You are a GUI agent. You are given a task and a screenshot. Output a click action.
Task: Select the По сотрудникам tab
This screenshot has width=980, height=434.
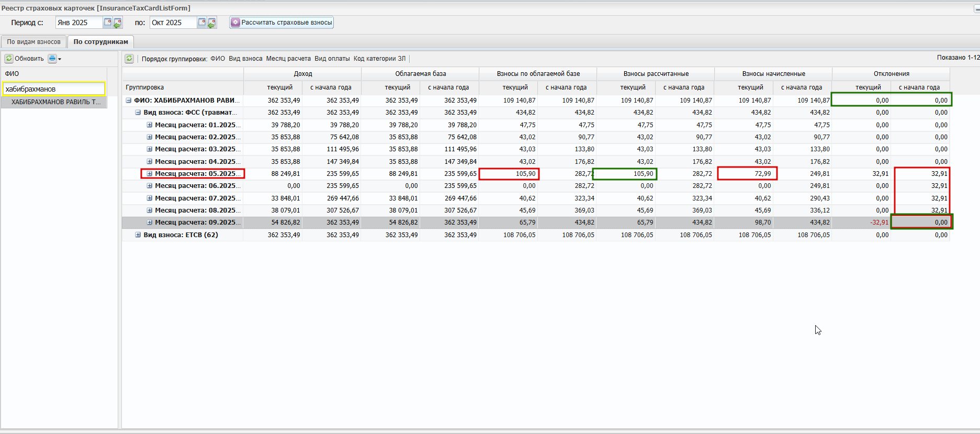tap(100, 42)
